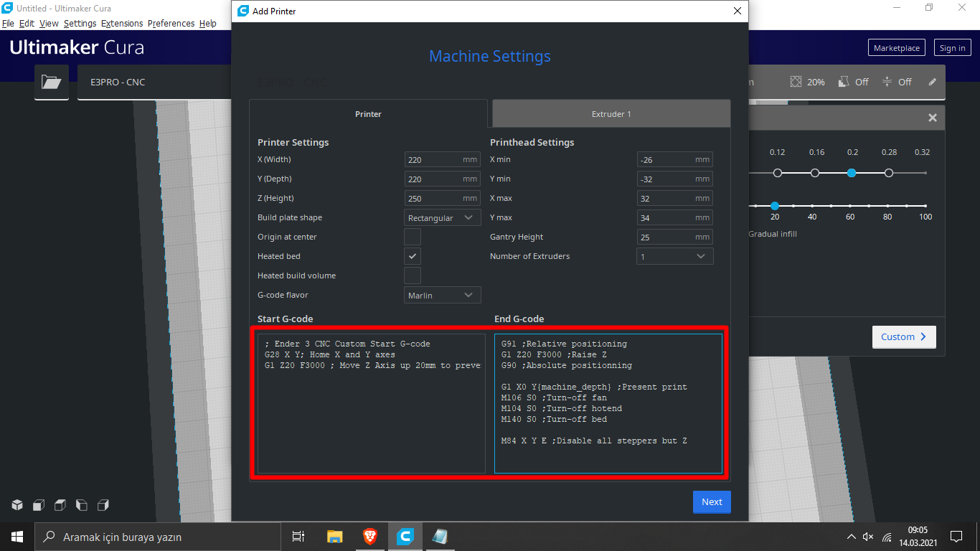
Task: Open Build plate shape Rectangular dropdown
Action: click(x=443, y=217)
